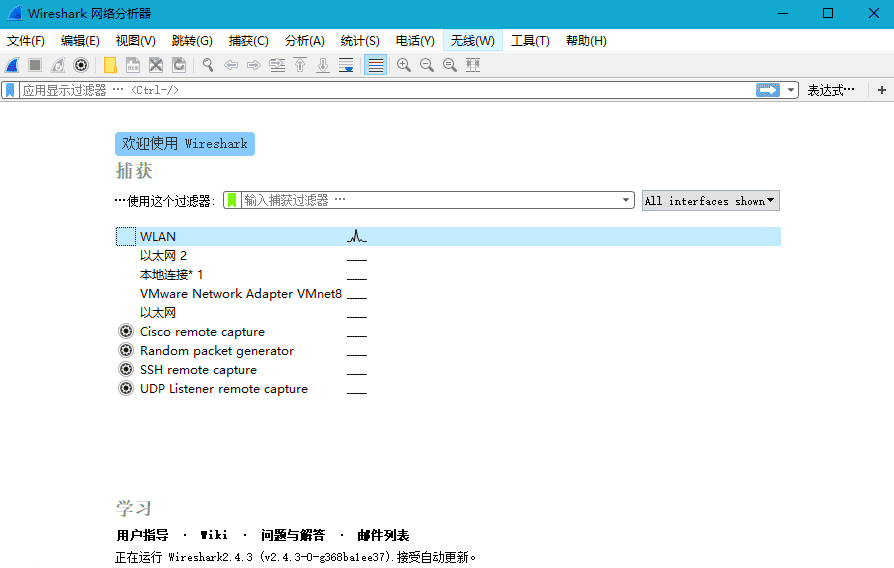Start capturing packets with shark fin icon
The width and height of the screenshot is (894, 568).
point(13,65)
